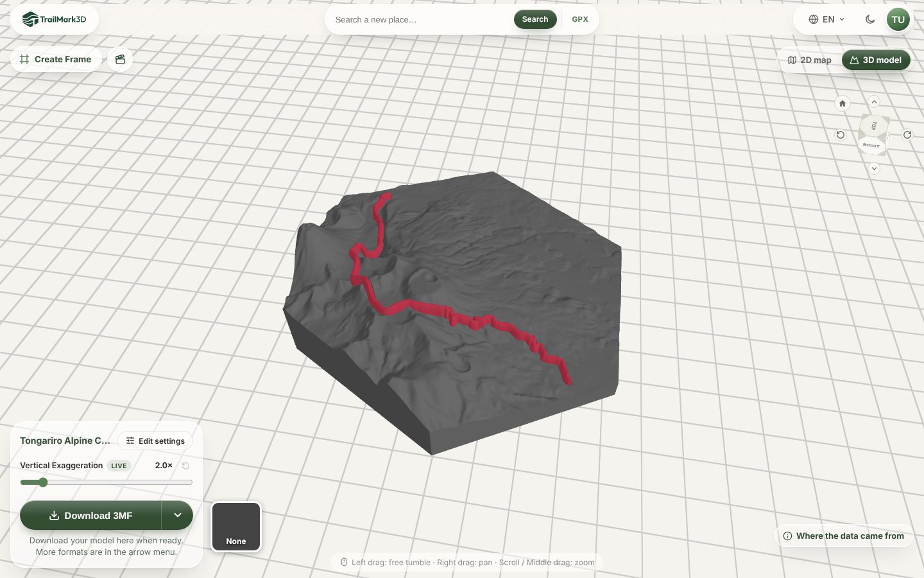This screenshot has height=578, width=924.
Task: Rotate view counter-clockwise with left rotate icon
Action: (841, 135)
